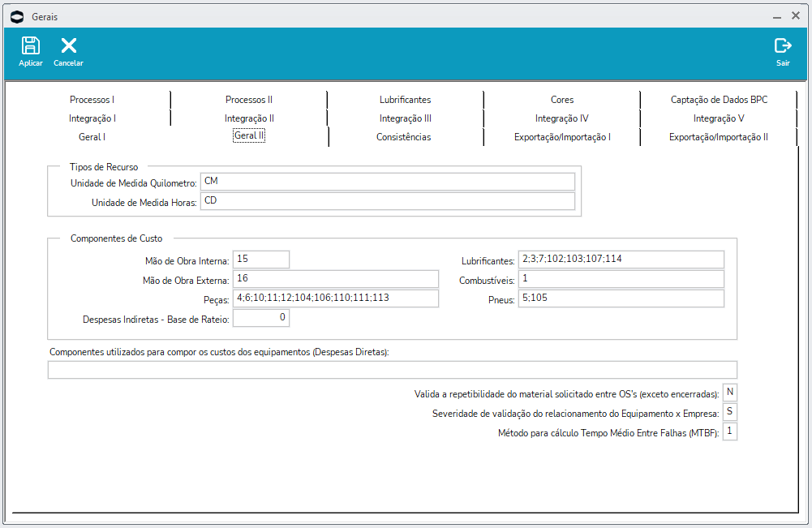The image size is (812, 528).
Task: Click the Unidade de Medida Horas label
Action: click(144, 203)
